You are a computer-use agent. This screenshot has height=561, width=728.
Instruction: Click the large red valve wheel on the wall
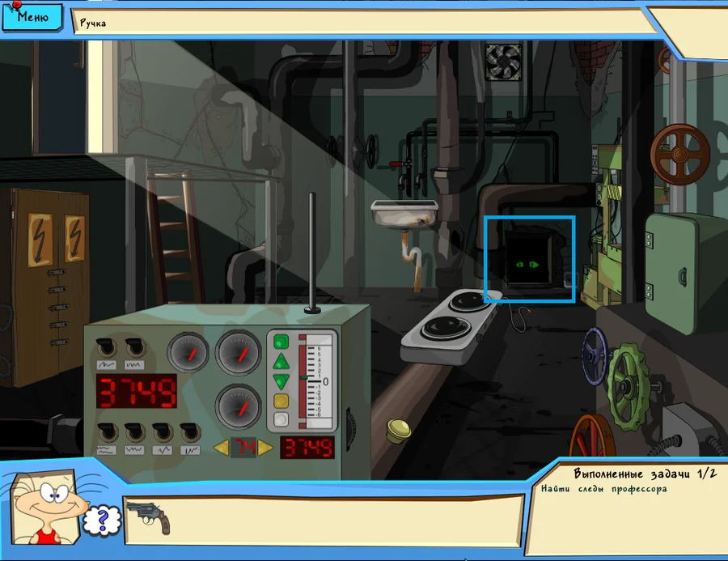680,153
